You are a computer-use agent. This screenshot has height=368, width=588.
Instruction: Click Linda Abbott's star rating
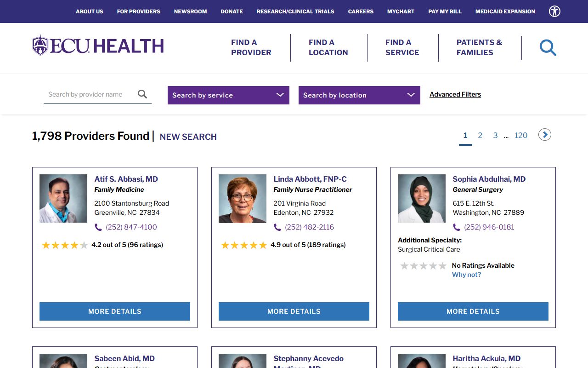coord(244,245)
